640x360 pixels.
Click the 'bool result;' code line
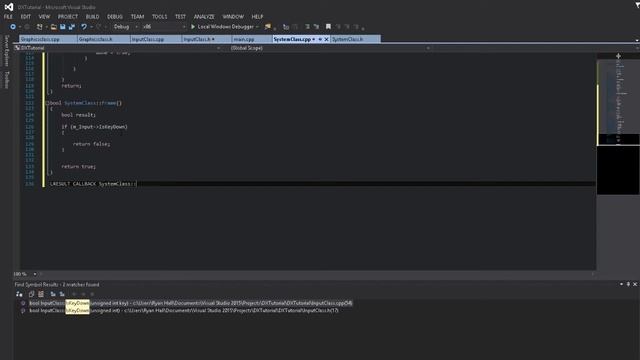(78, 115)
